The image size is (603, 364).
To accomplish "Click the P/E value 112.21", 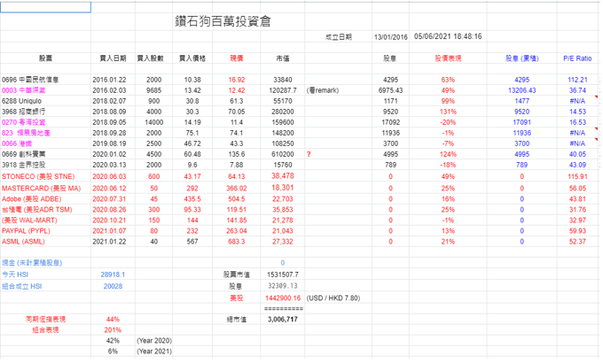I will point(577,80).
